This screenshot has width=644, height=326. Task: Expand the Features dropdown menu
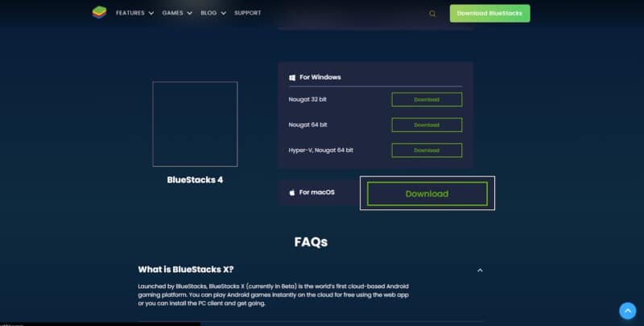click(x=134, y=13)
